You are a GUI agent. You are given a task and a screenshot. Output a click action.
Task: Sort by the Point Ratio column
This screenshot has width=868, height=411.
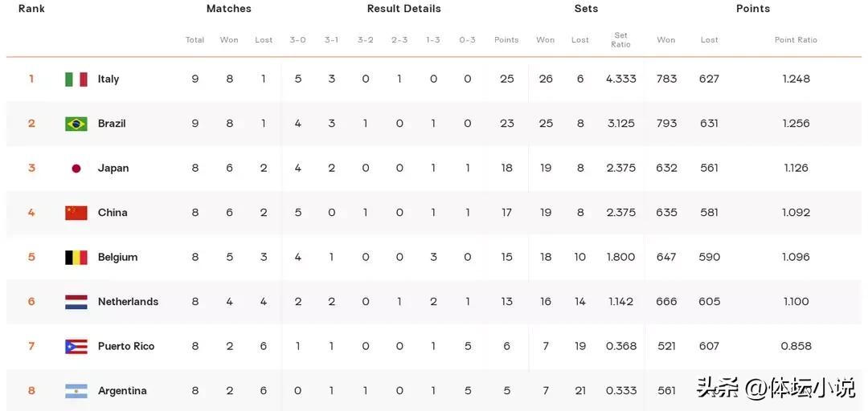(x=796, y=40)
